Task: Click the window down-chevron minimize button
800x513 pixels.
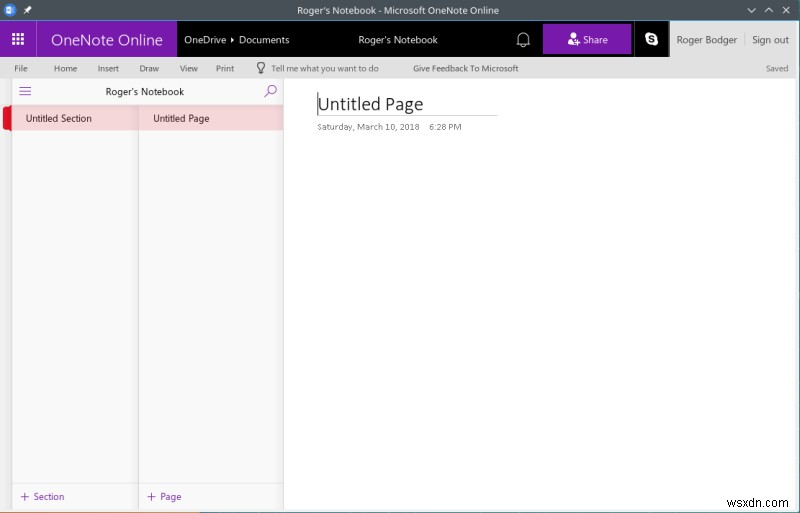Action: 751,10
